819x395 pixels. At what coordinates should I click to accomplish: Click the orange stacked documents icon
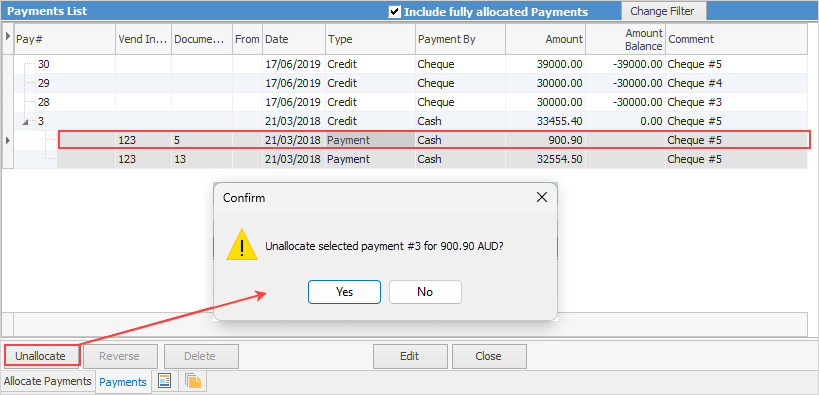tap(193, 381)
